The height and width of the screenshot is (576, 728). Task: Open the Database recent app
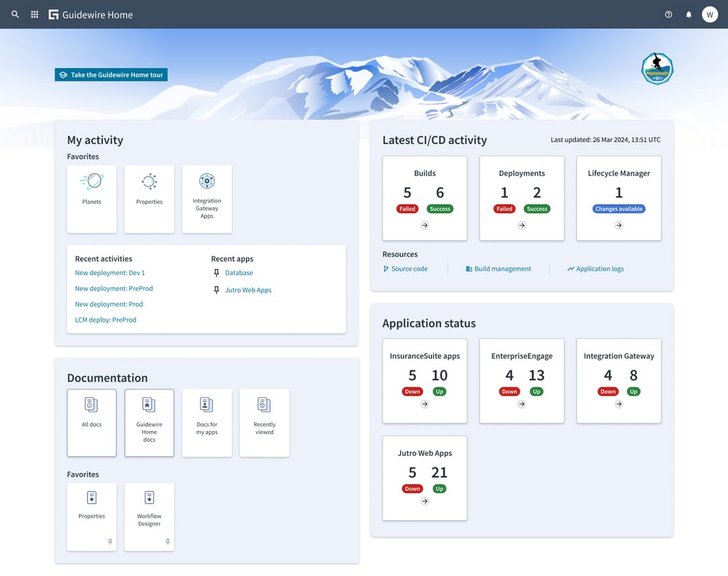(x=239, y=272)
